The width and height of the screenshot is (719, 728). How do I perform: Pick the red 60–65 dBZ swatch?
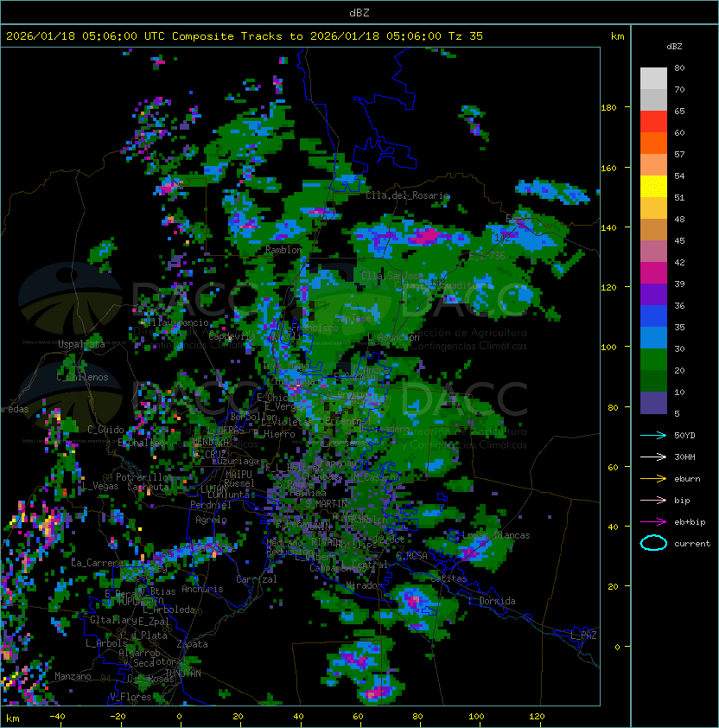653,122
